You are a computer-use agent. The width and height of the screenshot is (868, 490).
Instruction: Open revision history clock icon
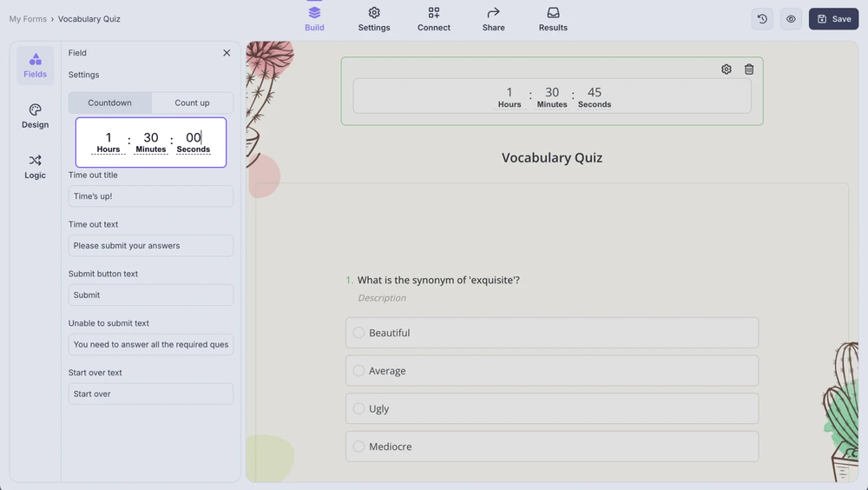click(x=762, y=18)
